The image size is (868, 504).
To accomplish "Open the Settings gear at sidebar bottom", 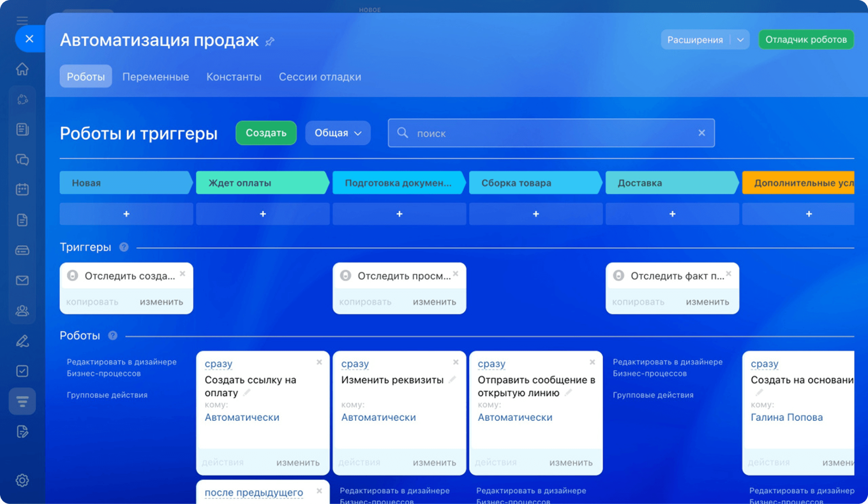I will coord(22,480).
